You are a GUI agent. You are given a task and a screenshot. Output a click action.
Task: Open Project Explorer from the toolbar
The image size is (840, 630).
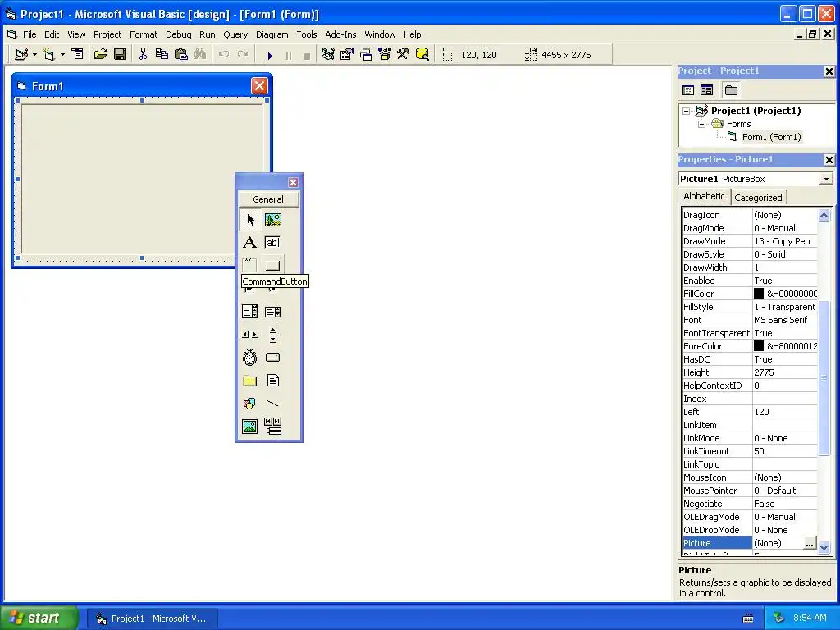(x=328, y=55)
